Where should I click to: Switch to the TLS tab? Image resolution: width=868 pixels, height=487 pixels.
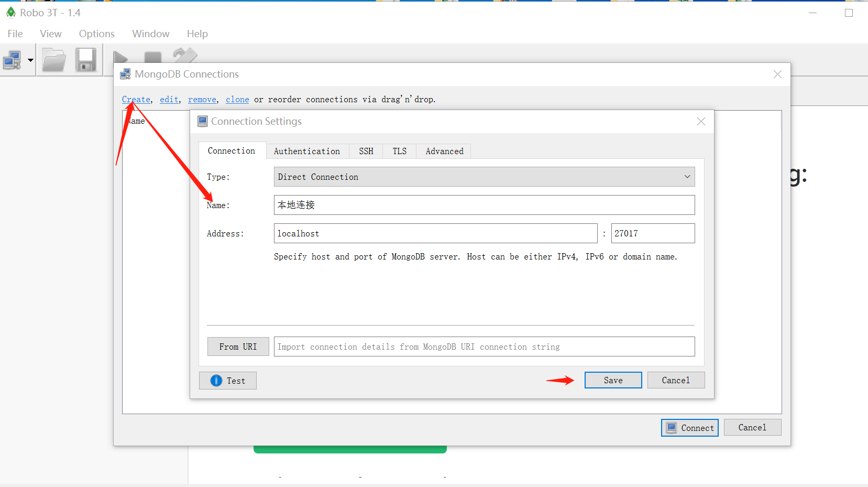(x=400, y=151)
